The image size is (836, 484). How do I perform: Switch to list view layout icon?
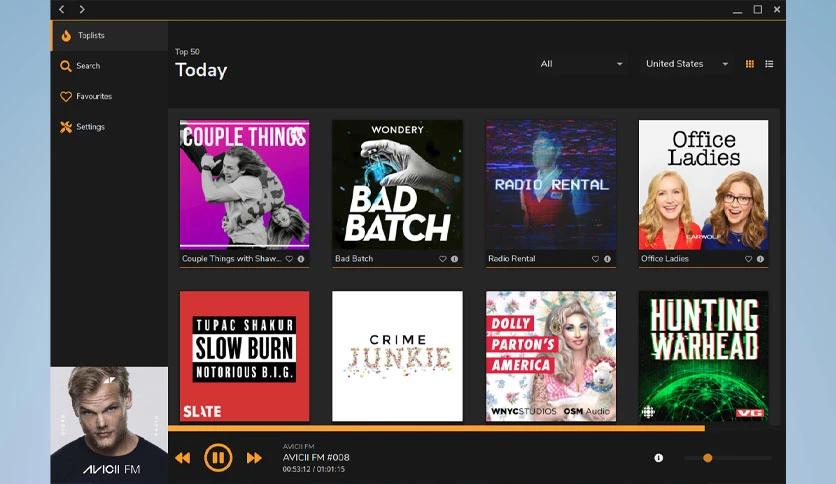point(769,64)
